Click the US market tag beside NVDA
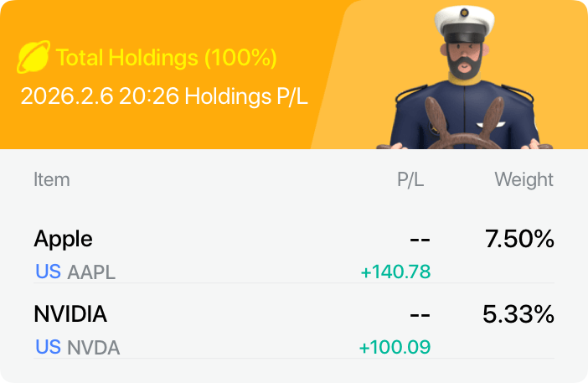Viewport: 588px width, 383px height. coord(48,347)
